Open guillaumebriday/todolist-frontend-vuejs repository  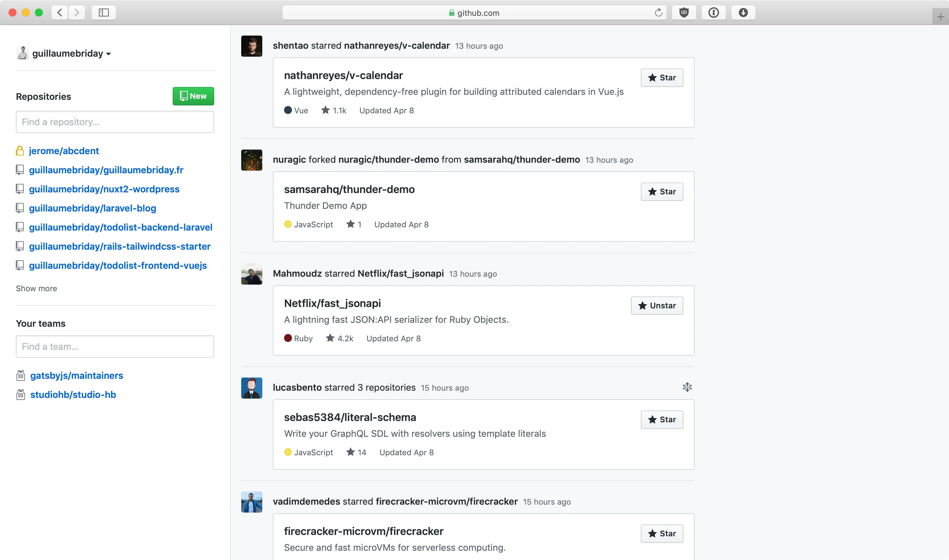(118, 266)
